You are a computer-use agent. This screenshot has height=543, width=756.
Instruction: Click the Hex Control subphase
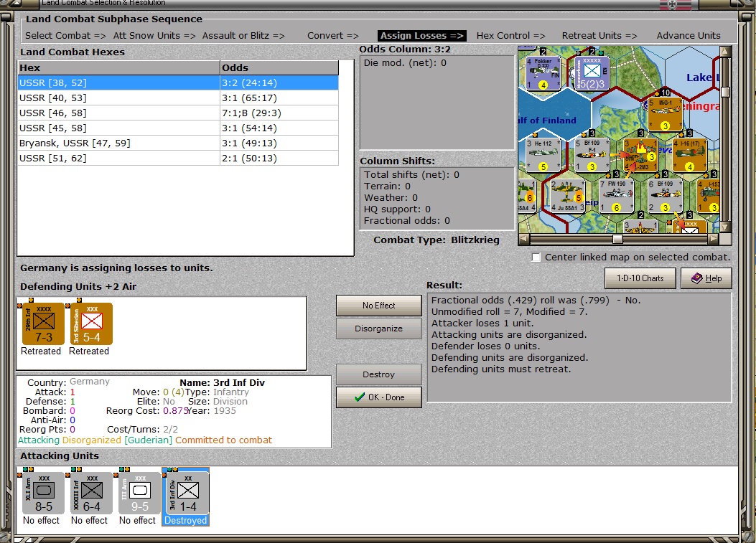(510, 36)
